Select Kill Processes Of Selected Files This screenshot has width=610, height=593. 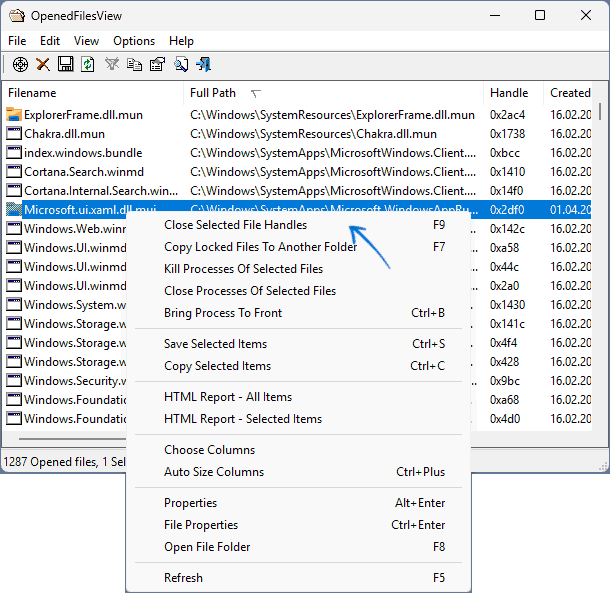pos(243,269)
